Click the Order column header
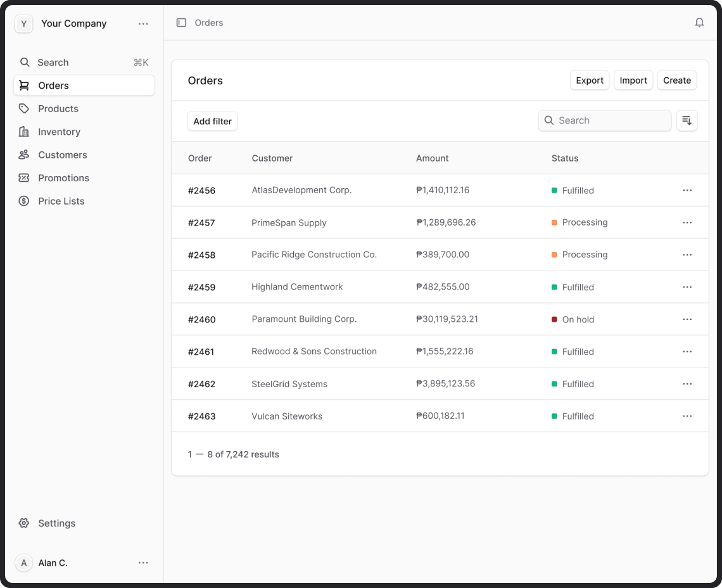 pyautogui.click(x=200, y=158)
